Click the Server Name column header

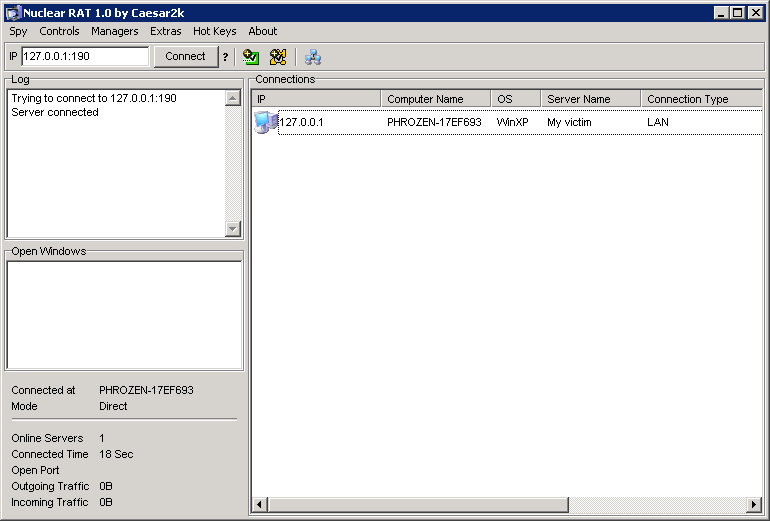pyautogui.click(x=590, y=99)
